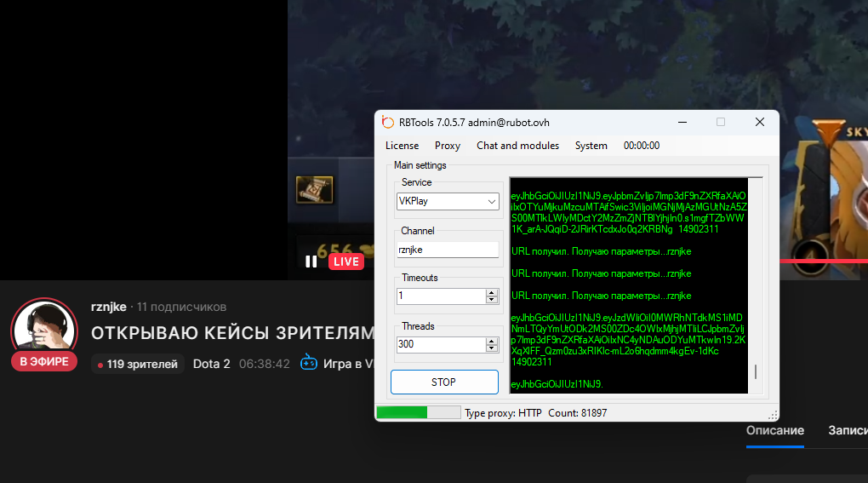
Task: Increase the Threads value with up arrow
Action: pos(492,341)
